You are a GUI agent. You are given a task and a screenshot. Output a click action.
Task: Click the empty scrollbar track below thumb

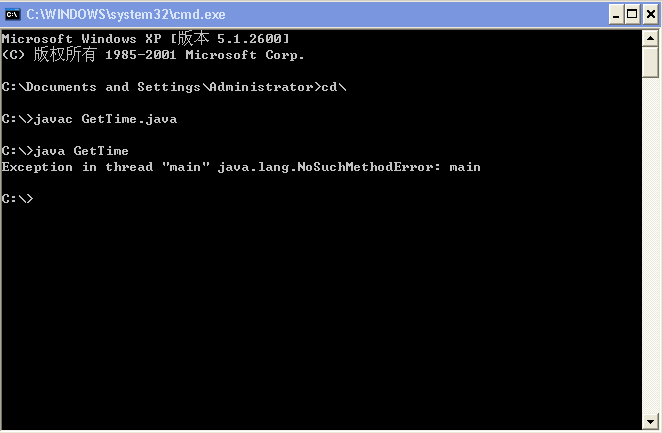(x=651, y=250)
